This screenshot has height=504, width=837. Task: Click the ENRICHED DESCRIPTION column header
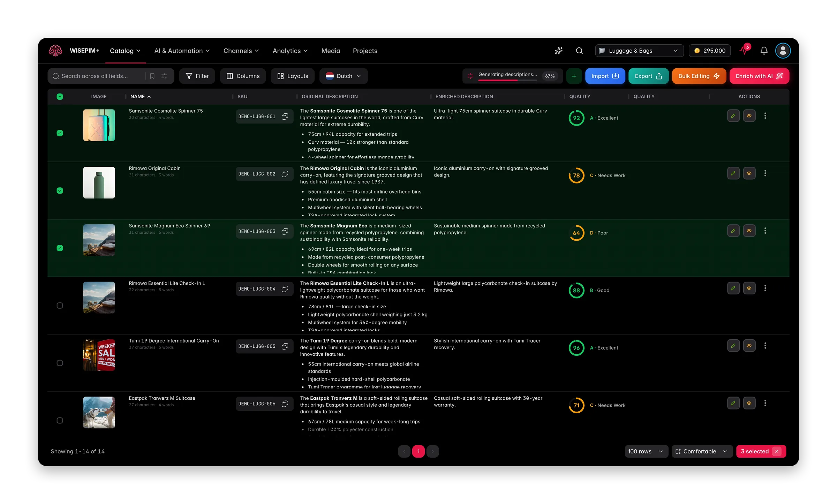464,97
